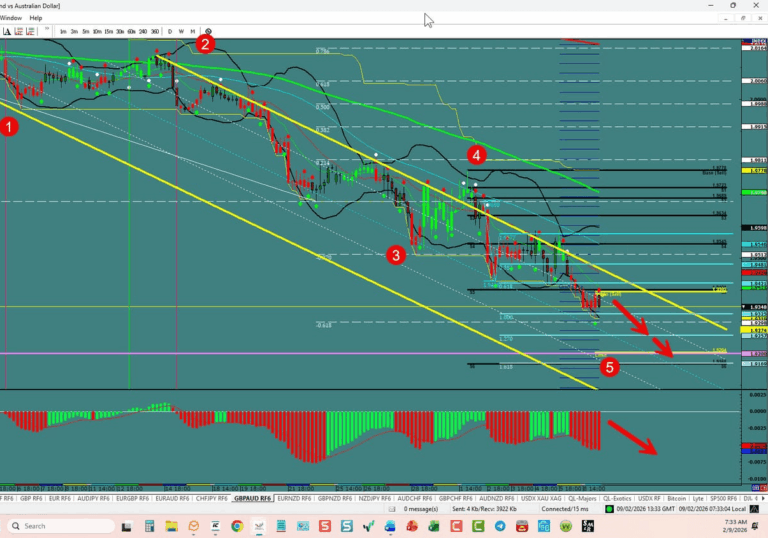The height and width of the screenshot is (538, 768).
Task: Open the EURAUD RF6 chart tab
Action: click(172, 498)
